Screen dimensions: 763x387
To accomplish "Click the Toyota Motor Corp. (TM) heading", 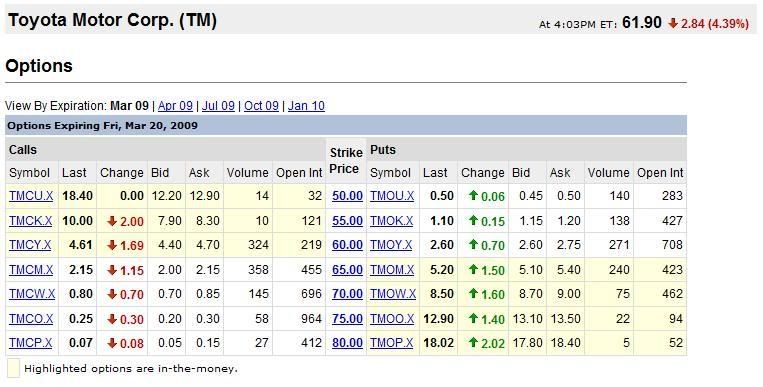I will pyautogui.click(x=112, y=20).
